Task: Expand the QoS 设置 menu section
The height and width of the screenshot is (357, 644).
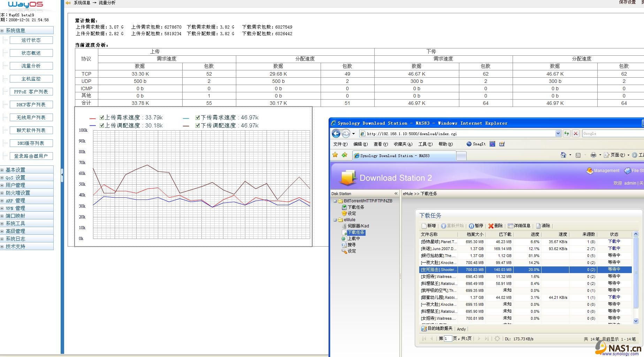Action: (2, 178)
